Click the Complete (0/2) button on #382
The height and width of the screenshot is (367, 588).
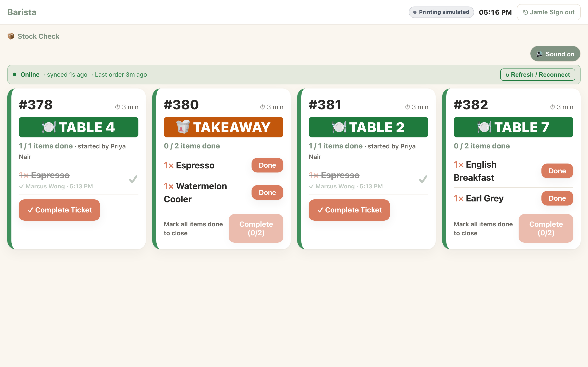click(546, 228)
